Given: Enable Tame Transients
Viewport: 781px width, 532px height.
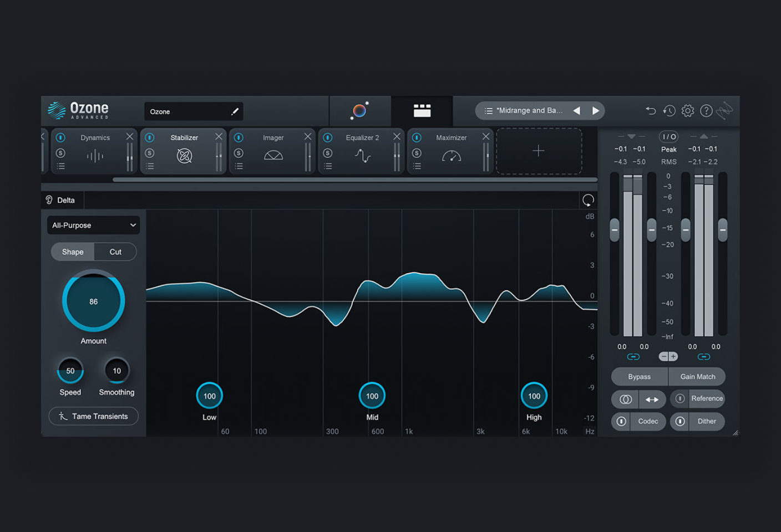Looking at the screenshot, I should [93, 416].
